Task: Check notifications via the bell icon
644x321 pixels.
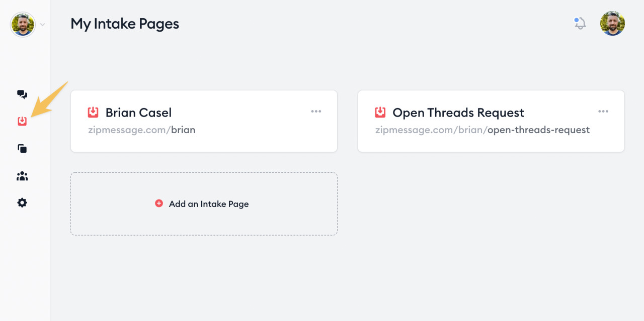Action: click(x=580, y=23)
